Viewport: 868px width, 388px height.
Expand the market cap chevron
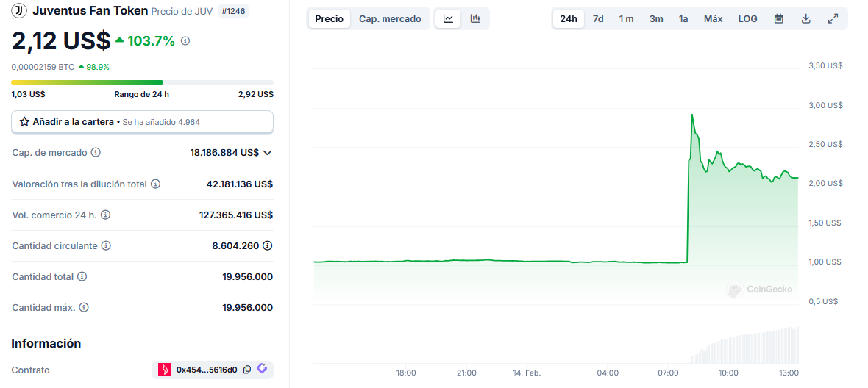268,153
